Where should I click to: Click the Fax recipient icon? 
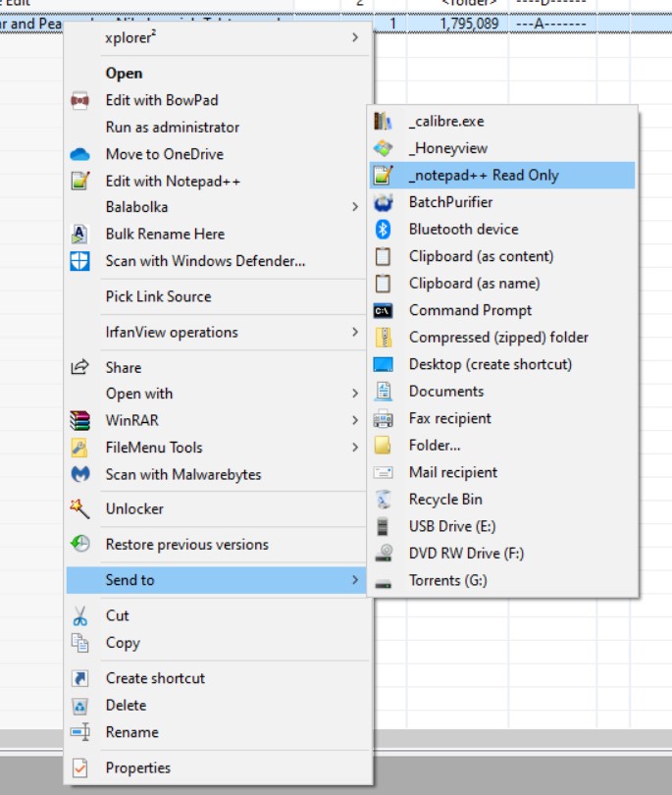click(x=383, y=418)
